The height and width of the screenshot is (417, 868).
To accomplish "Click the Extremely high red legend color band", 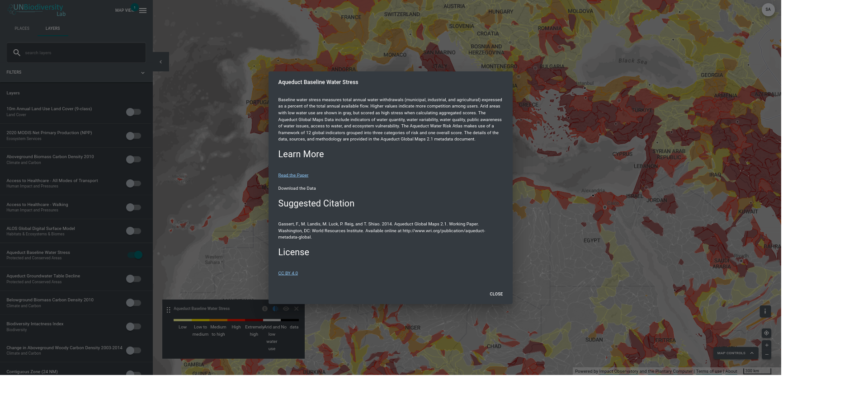I will 254,319.
